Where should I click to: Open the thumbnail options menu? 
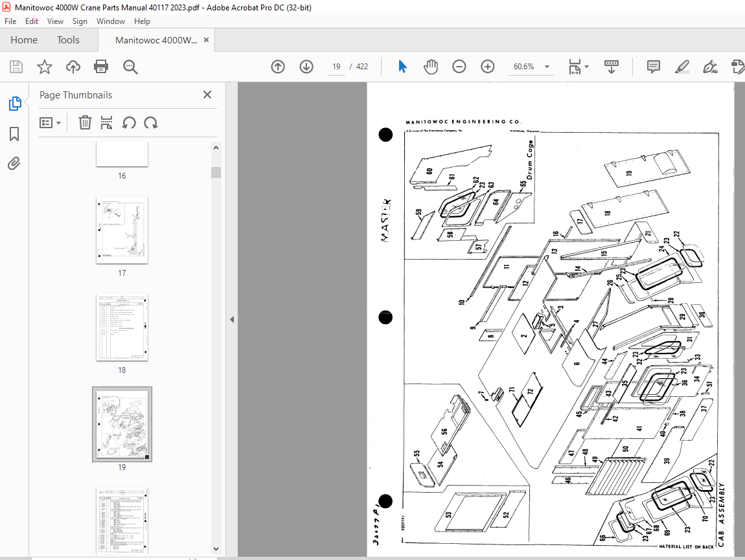pyautogui.click(x=50, y=123)
